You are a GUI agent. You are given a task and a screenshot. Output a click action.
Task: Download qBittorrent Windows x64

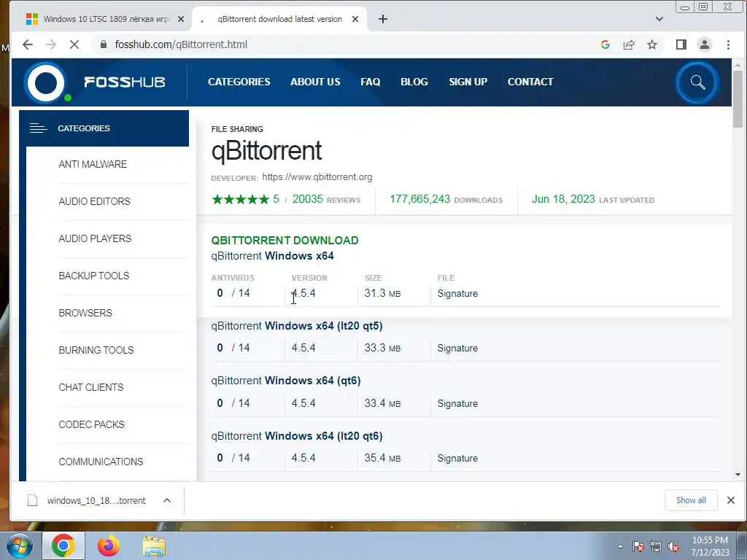tap(273, 256)
